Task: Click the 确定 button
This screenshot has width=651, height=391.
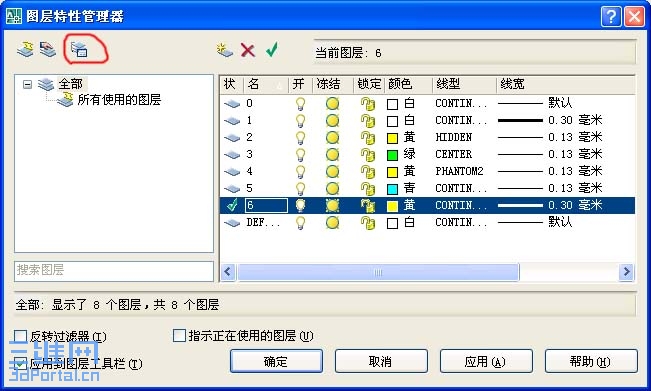Action: pos(276,361)
